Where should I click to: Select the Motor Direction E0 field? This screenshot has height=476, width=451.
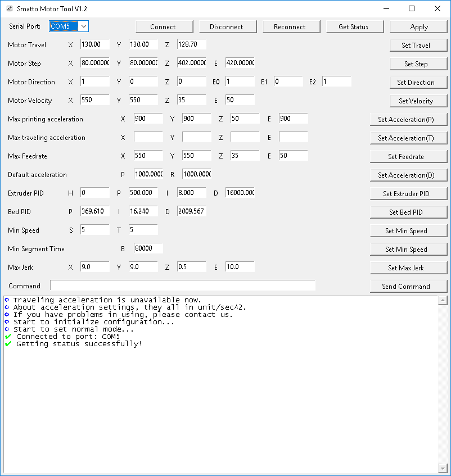point(240,81)
